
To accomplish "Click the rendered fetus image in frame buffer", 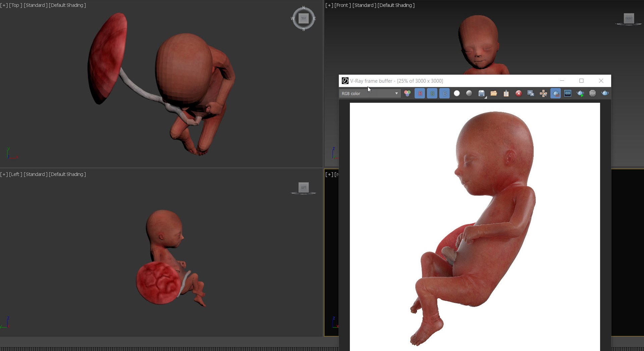I will click(x=475, y=227).
